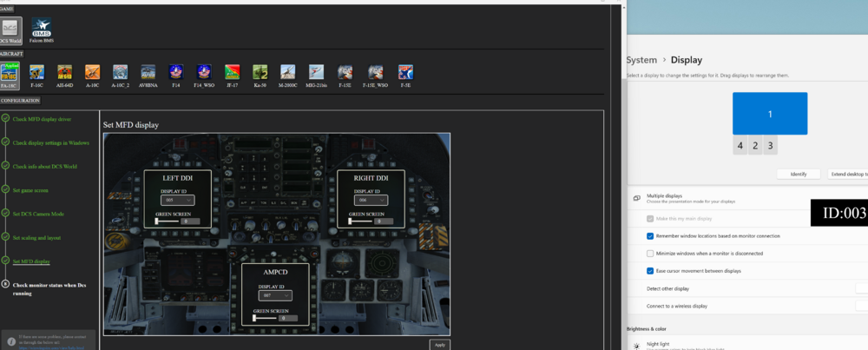Image resolution: width=868 pixels, height=350 pixels.
Task: Choose the F-15E aircraft icon
Action: click(x=345, y=76)
